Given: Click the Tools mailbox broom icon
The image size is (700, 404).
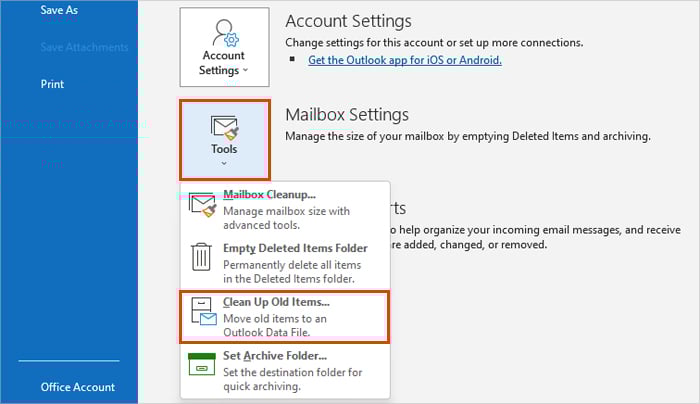Looking at the screenshot, I should point(224,125).
